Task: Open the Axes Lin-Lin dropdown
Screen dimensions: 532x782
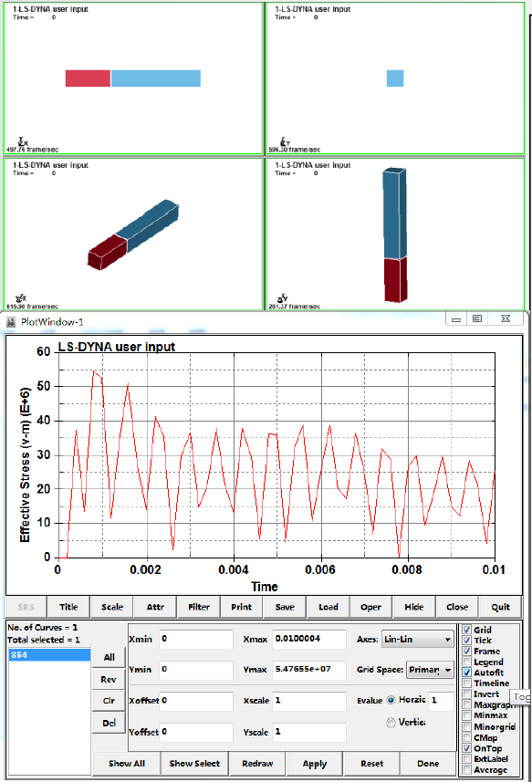Action: point(418,640)
